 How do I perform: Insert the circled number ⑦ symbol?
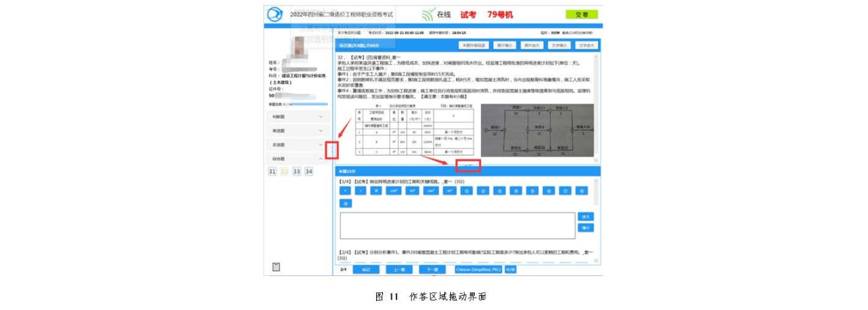coord(565,191)
